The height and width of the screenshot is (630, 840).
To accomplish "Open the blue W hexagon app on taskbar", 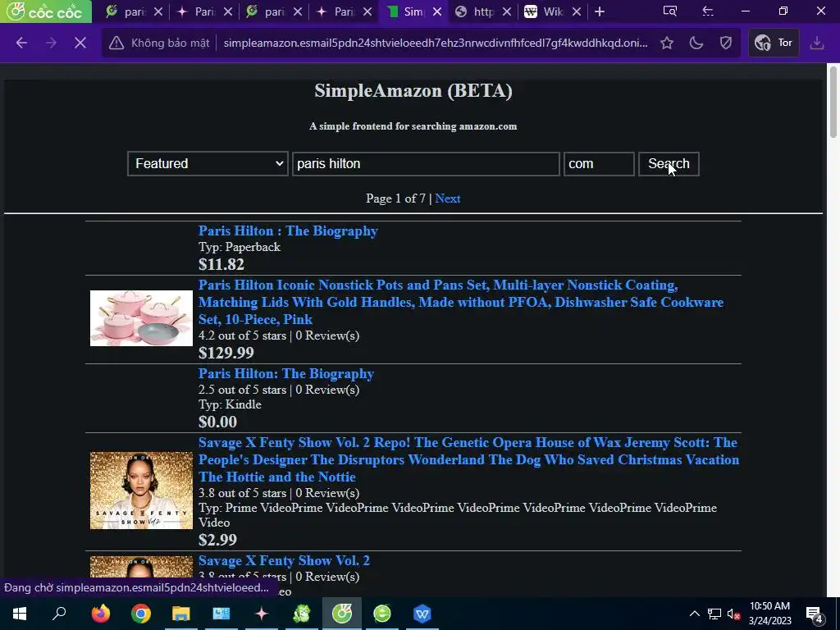I will (x=422, y=614).
